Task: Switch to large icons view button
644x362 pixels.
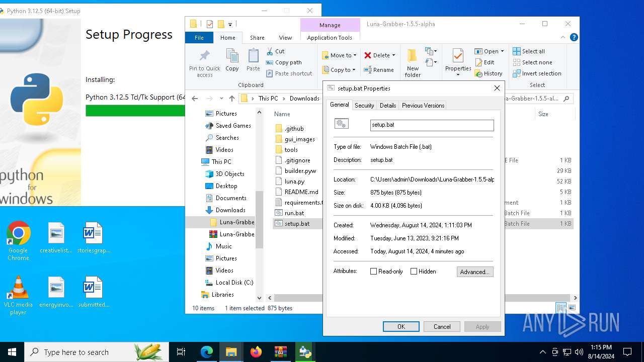Action: point(572,308)
